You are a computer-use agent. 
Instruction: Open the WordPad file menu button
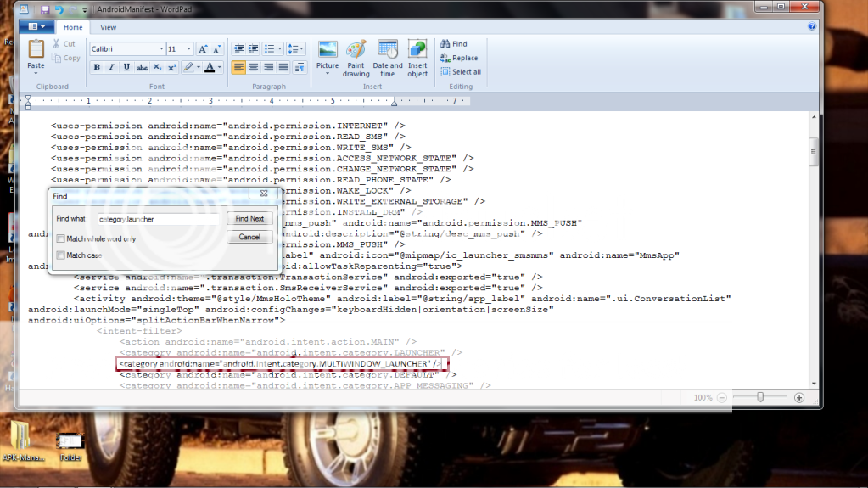(x=36, y=26)
